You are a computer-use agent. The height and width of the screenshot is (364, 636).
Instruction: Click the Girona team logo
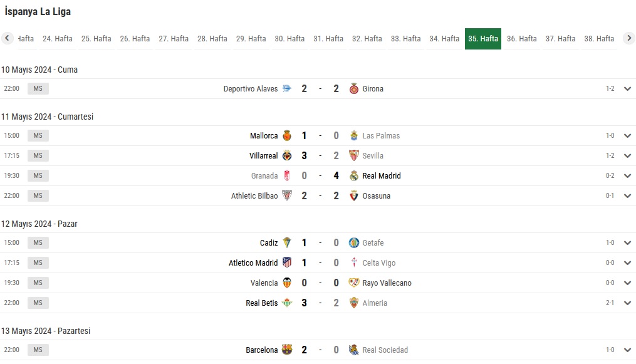point(353,89)
